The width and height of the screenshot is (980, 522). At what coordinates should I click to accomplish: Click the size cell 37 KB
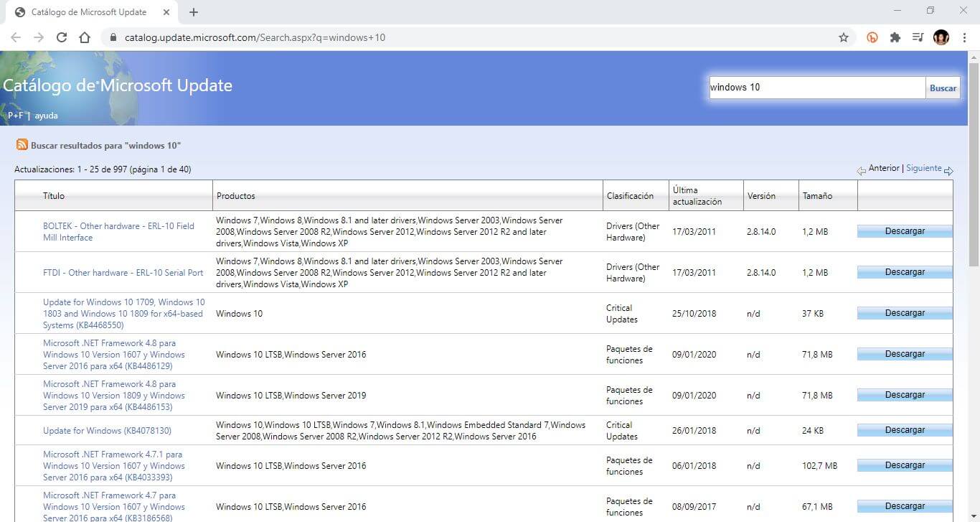coord(813,314)
